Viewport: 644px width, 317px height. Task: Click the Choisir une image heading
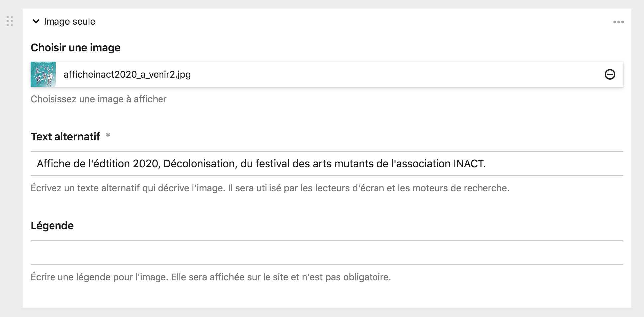click(x=75, y=47)
